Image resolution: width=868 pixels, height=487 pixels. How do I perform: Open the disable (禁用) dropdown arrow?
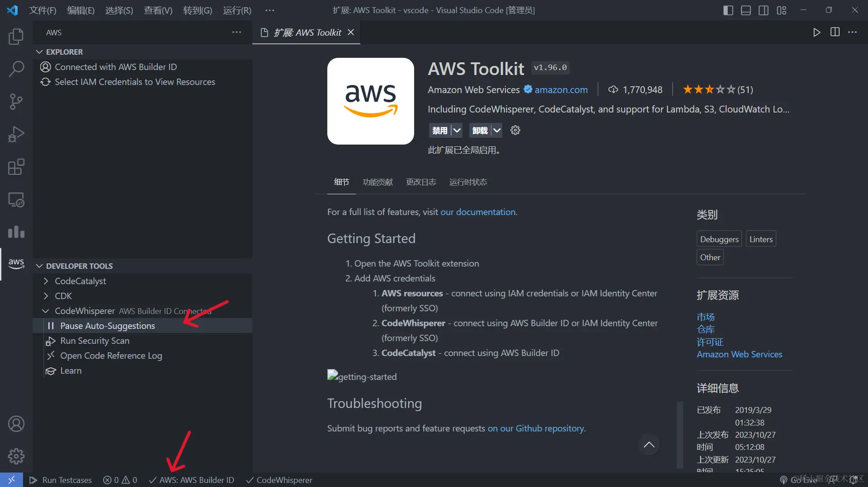pyautogui.click(x=457, y=131)
